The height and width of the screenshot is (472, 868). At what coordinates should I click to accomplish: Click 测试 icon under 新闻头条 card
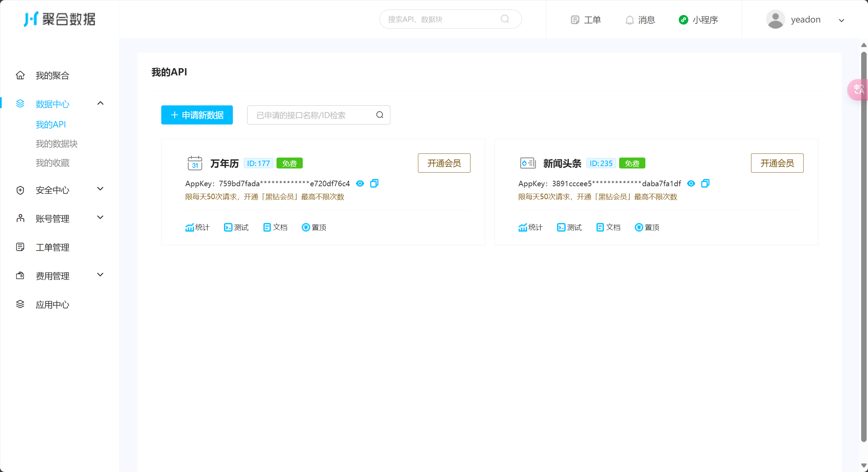point(561,227)
